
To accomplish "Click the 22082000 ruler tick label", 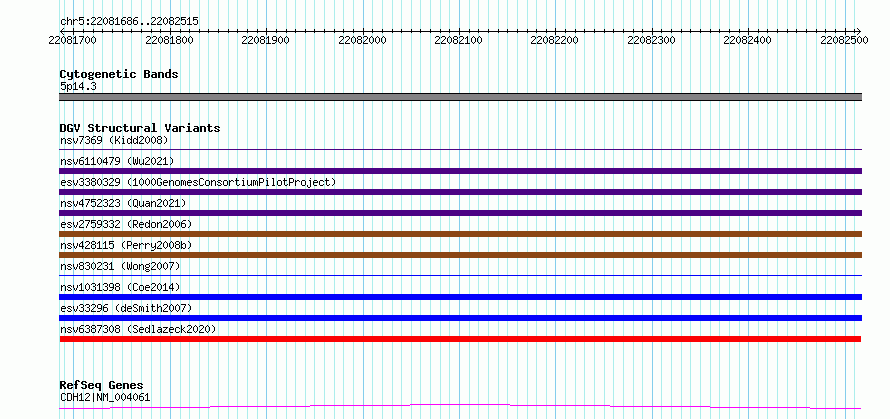I will coord(362,40).
